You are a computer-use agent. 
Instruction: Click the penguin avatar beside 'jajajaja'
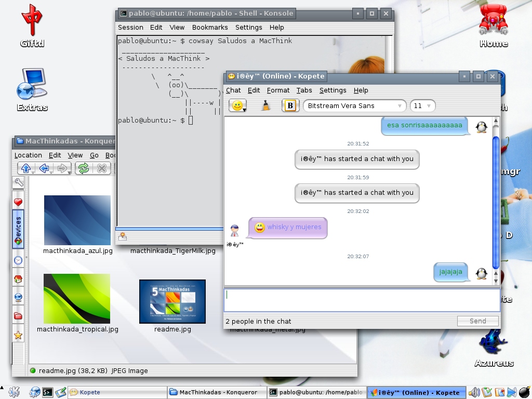(481, 273)
